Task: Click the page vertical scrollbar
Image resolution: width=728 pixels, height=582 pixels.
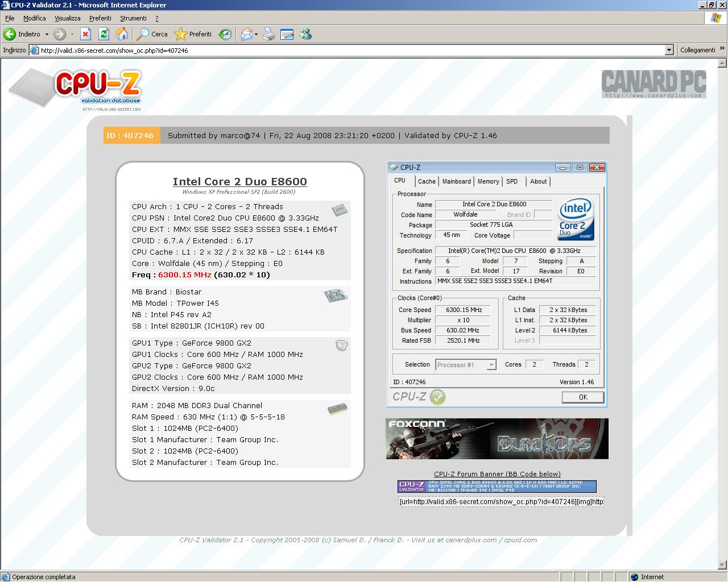Action: 722,313
